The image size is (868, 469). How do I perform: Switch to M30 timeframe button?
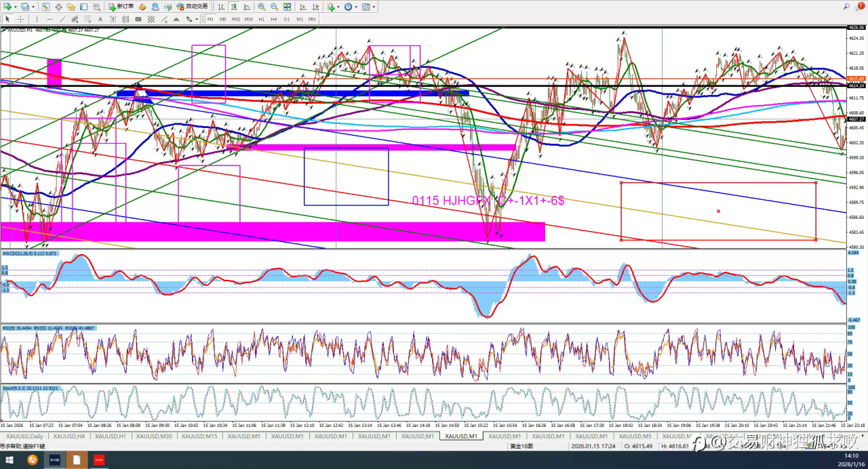pos(249,19)
